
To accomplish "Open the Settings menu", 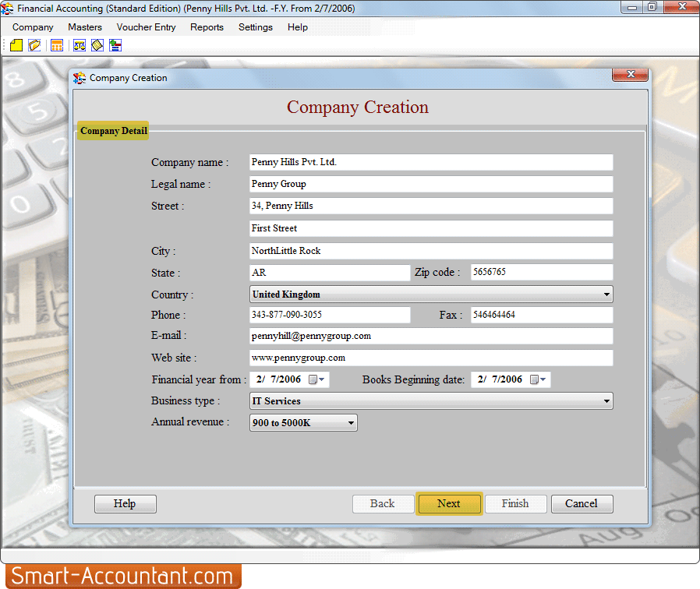I will point(256,27).
